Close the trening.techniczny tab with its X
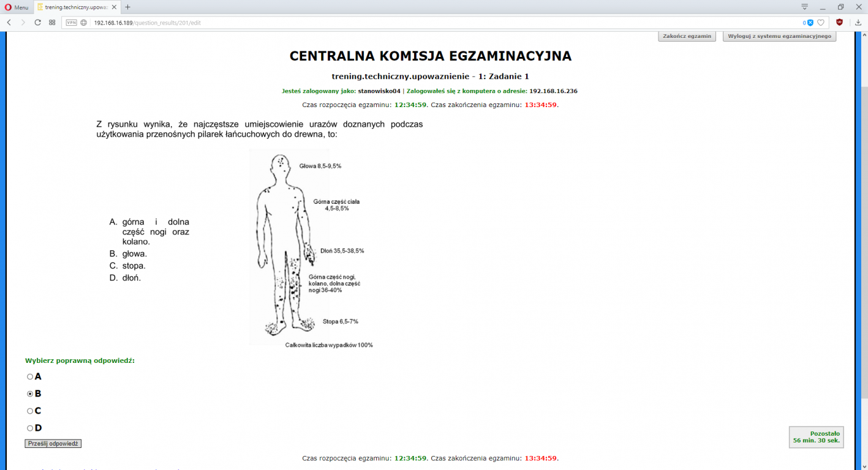Image resolution: width=868 pixels, height=470 pixels. pos(114,7)
